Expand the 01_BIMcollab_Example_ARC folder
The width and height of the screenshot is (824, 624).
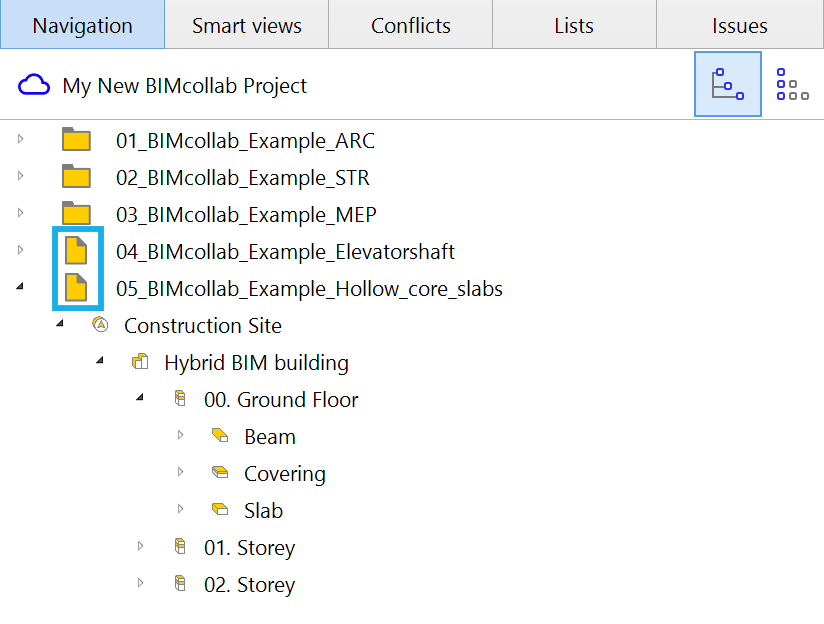pos(20,139)
